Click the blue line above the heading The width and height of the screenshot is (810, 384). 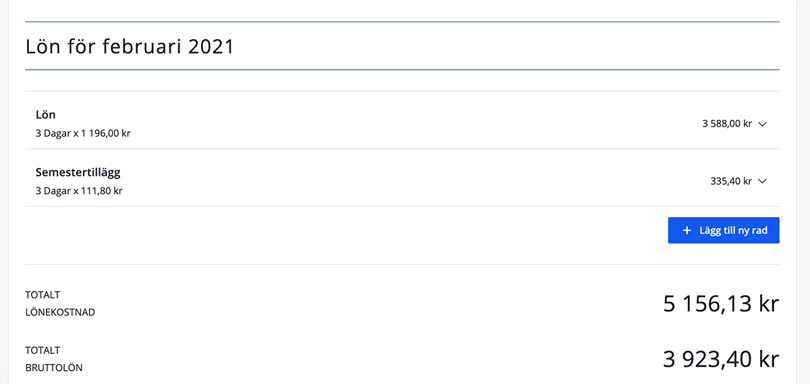click(402, 22)
